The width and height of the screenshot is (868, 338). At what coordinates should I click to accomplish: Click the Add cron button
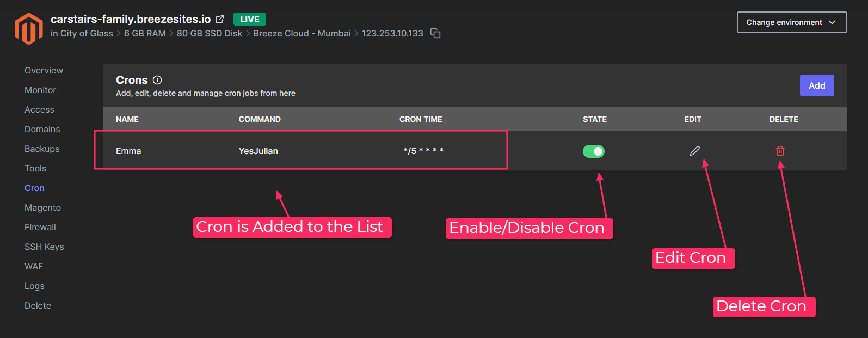(x=817, y=85)
